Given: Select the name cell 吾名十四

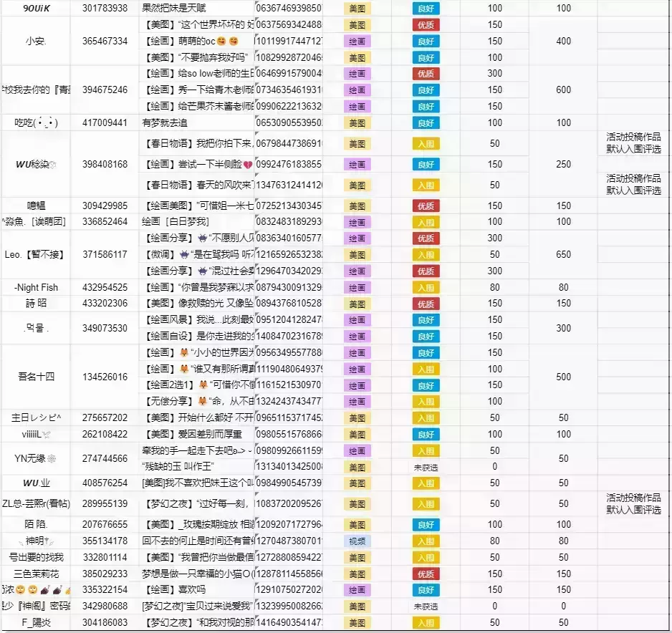Looking at the screenshot, I should pos(36,377).
